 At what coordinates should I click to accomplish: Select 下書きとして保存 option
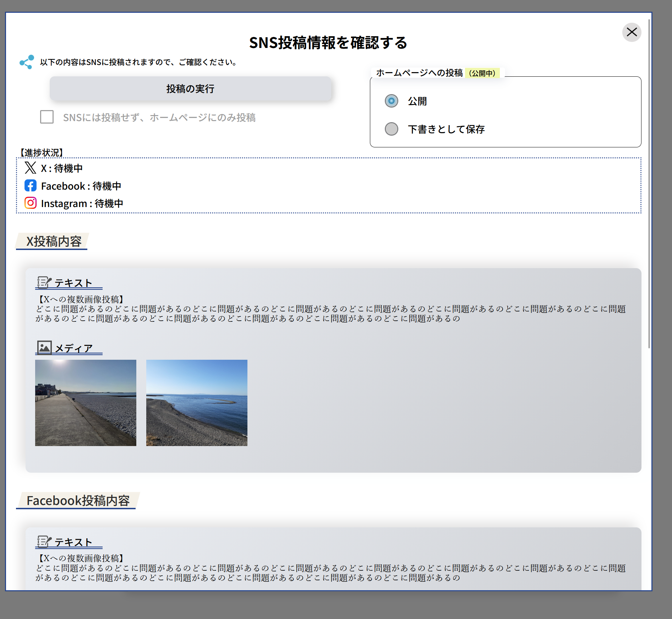pyautogui.click(x=391, y=129)
